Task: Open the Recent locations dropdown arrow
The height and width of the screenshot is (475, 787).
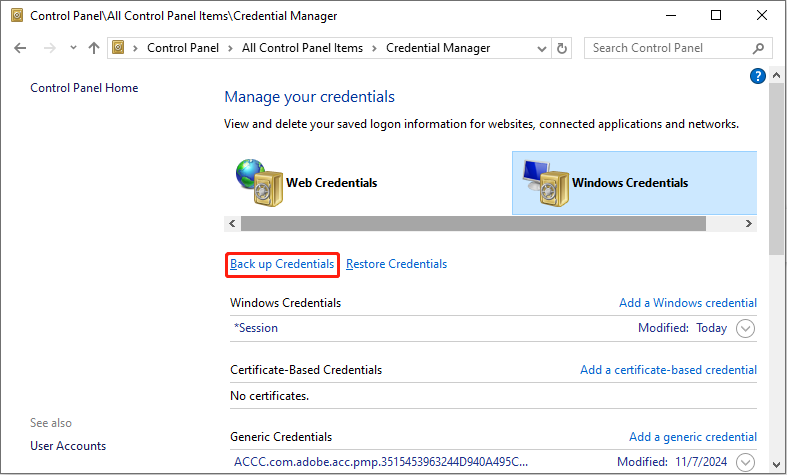Action: click(x=73, y=48)
